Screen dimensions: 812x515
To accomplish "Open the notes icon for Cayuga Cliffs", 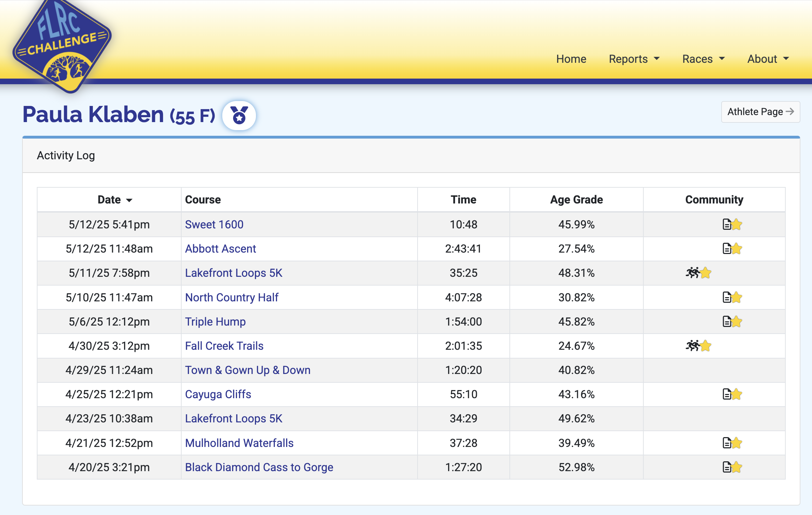I will (x=727, y=394).
